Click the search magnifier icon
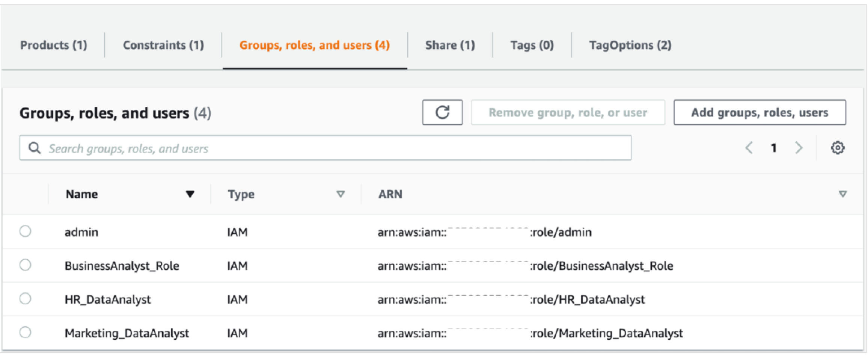This screenshot has width=868, height=357. click(35, 148)
